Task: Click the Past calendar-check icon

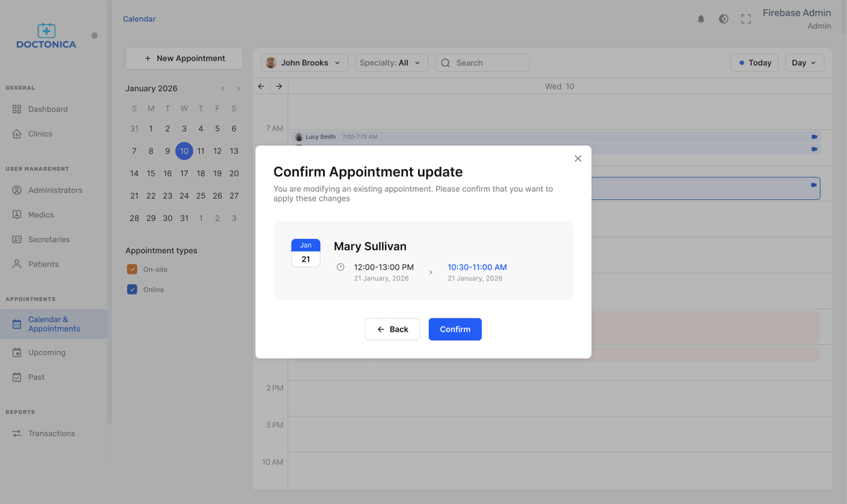Action: pyautogui.click(x=16, y=377)
